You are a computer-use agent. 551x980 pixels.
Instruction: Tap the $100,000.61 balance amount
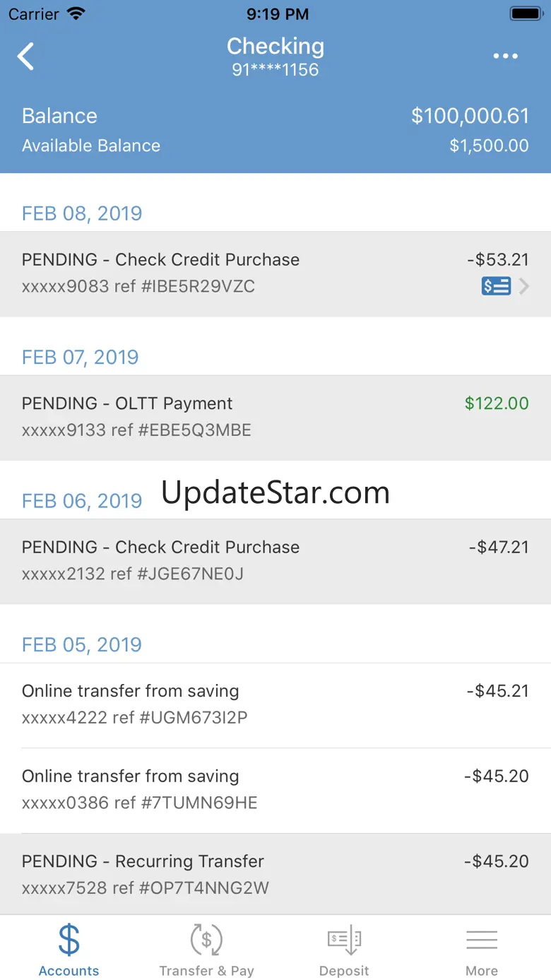(x=470, y=116)
